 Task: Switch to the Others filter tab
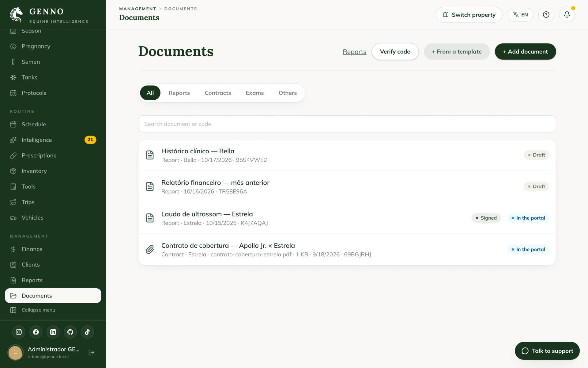click(x=288, y=93)
